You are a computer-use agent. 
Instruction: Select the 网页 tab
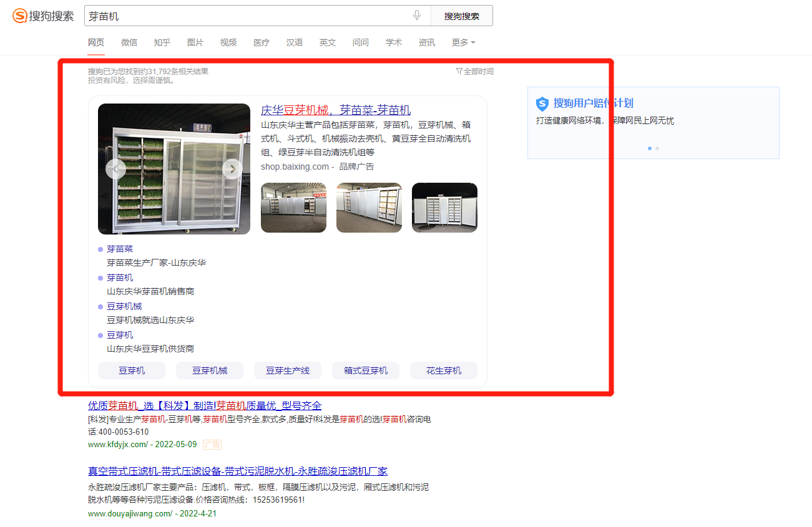pyautogui.click(x=96, y=42)
